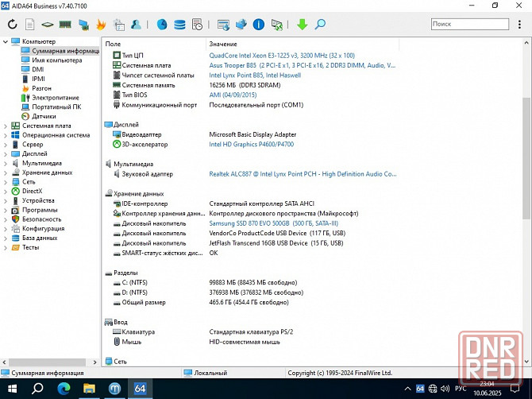The width and height of the screenshot is (532, 399).
Task: Open Windows taskbar search
Action: coord(37,389)
